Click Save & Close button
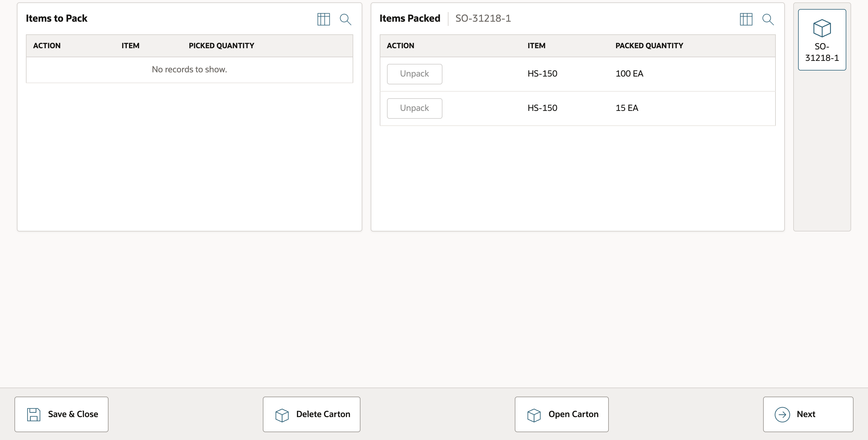The image size is (868, 440). (61, 414)
